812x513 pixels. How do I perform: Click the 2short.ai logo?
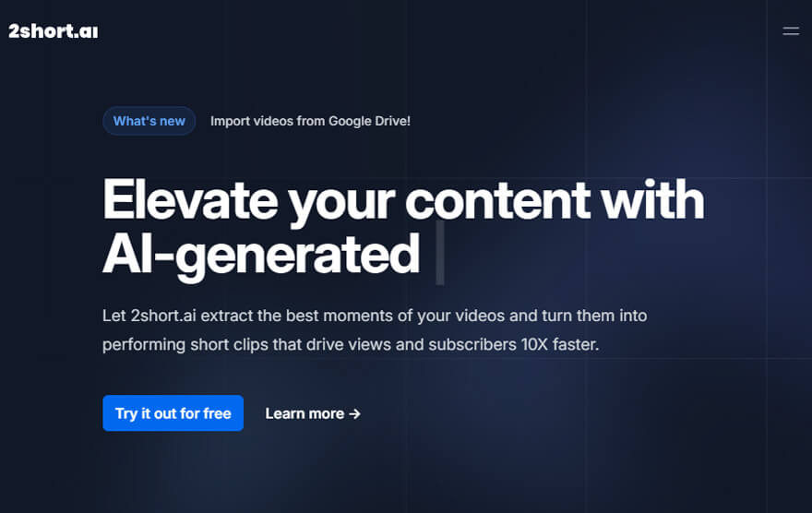(x=53, y=31)
